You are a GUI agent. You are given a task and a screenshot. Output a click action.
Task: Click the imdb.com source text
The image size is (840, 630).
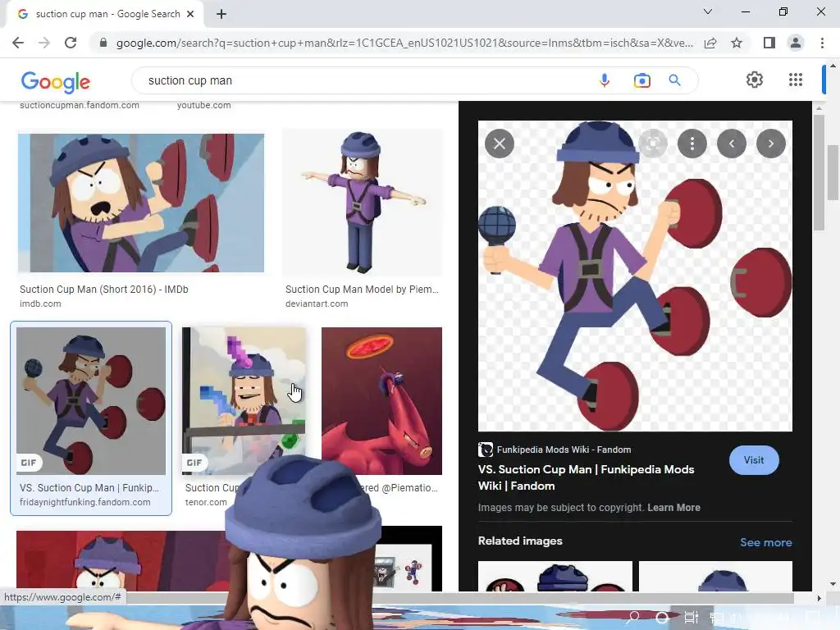40,304
